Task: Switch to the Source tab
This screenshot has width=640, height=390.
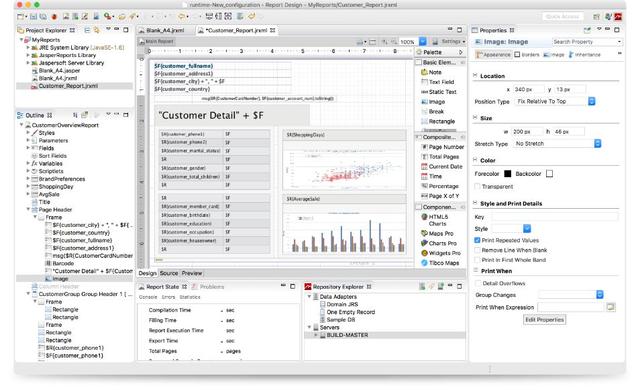Action: pyautogui.click(x=169, y=273)
